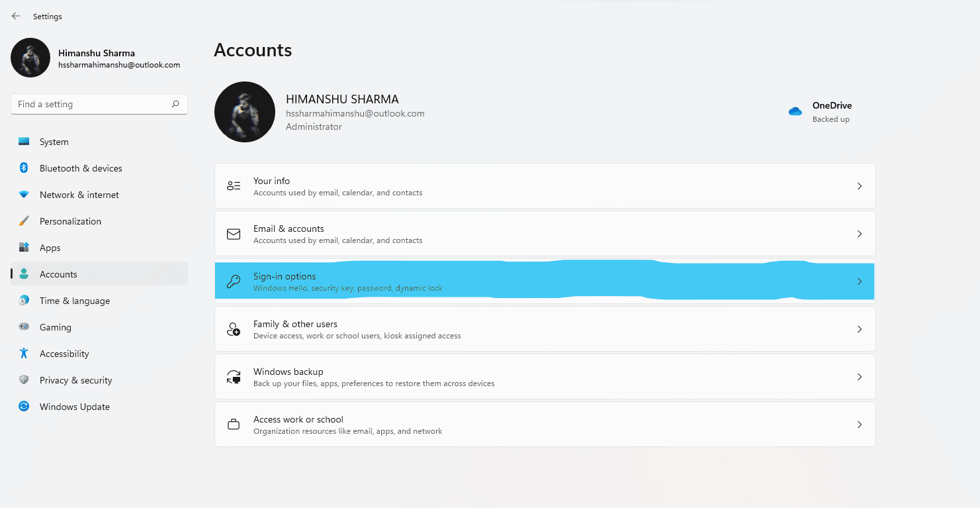The height and width of the screenshot is (508, 980).
Task: Open Windows Update from the sidebar
Action: point(74,406)
